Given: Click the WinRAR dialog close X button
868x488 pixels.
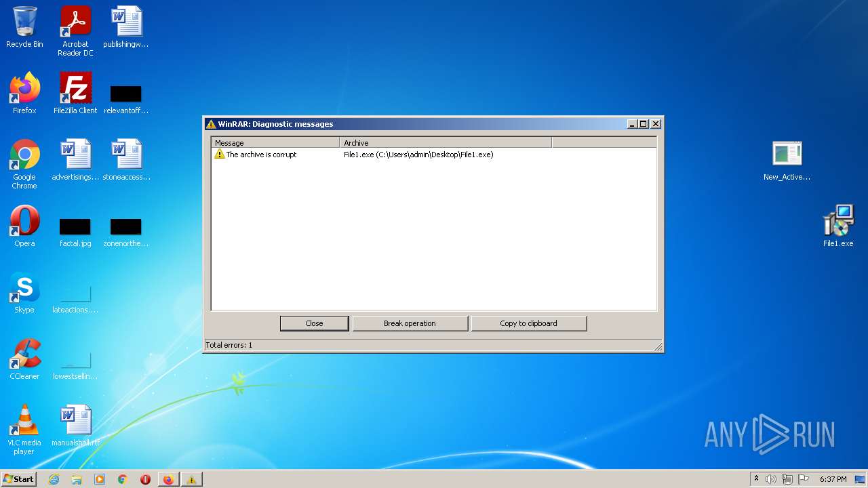Looking at the screenshot, I should 656,124.
